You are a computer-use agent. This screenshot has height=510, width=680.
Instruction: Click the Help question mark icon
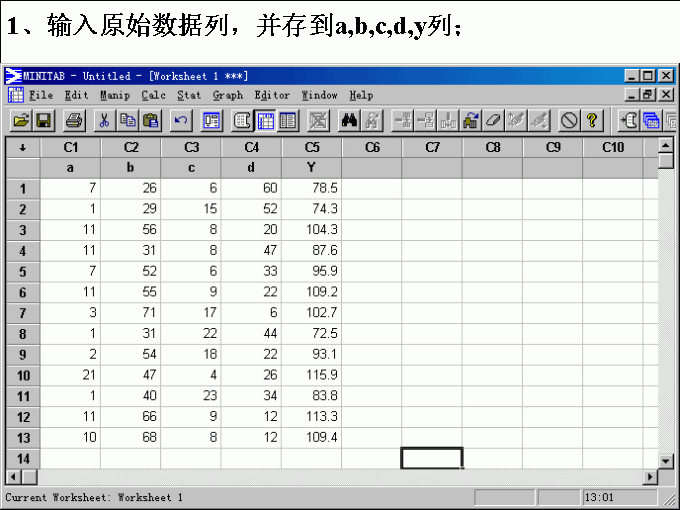[x=593, y=121]
